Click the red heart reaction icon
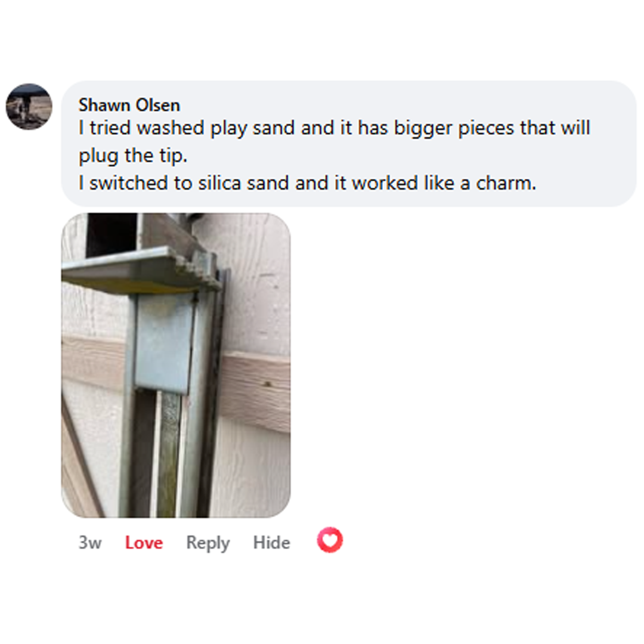The width and height of the screenshot is (644, 644). 329,540
